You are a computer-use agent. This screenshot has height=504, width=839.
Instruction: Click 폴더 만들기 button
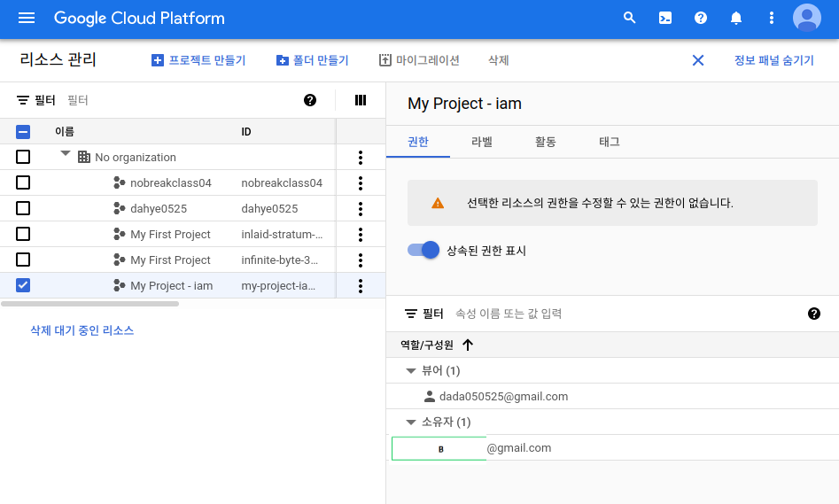tap(313, 60)
